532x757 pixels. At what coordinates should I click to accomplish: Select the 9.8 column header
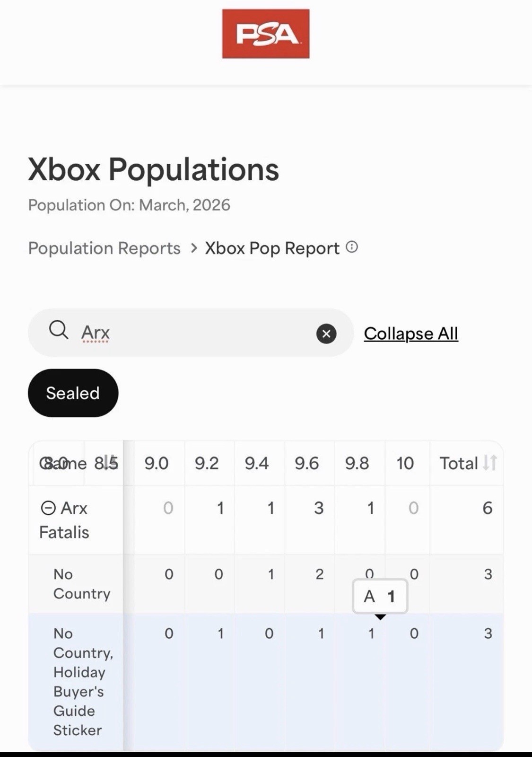pos(357,463)
